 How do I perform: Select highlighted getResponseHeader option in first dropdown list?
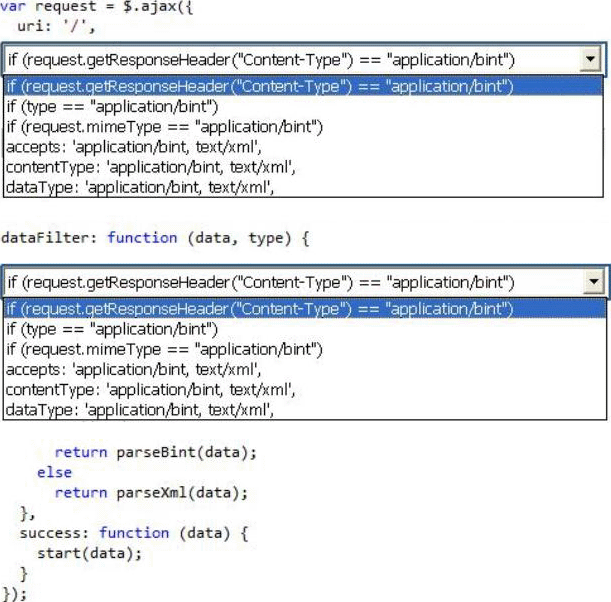coord(260,86)
